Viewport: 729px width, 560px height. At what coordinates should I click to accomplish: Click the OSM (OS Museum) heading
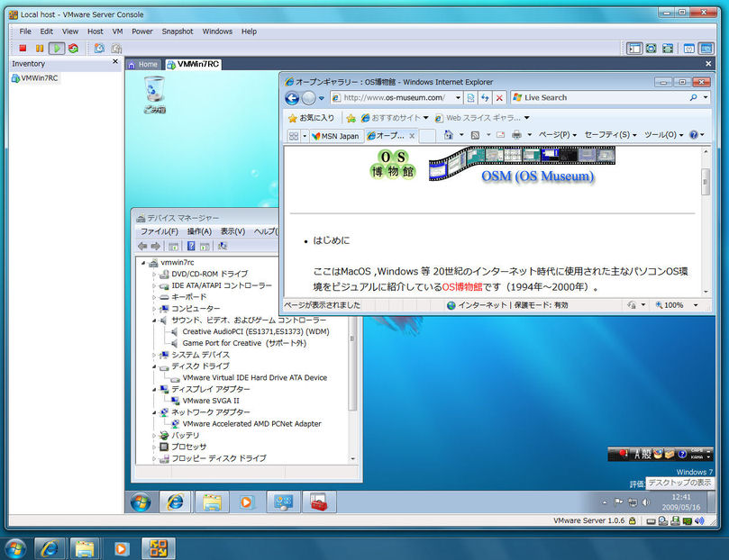point(538,176)
